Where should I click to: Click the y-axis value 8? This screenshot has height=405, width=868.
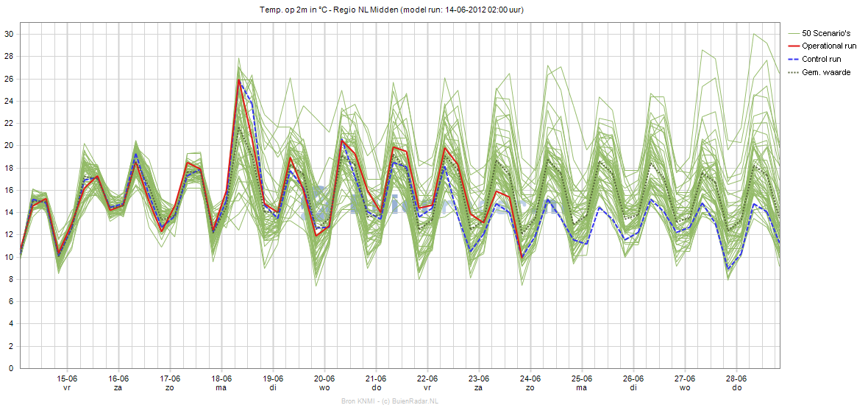coord(10,279)
